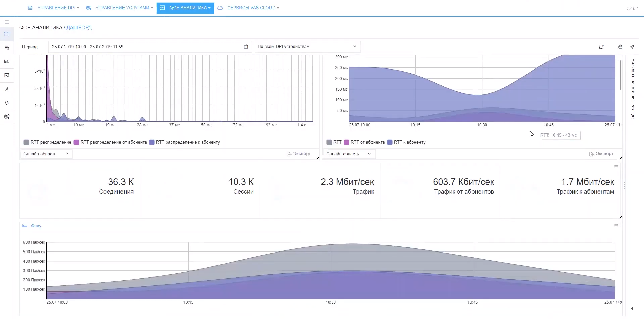Toggle the sidebar hamburger menu
The height and width of the screenshot is (321, 644).
(x=7, y=22)
